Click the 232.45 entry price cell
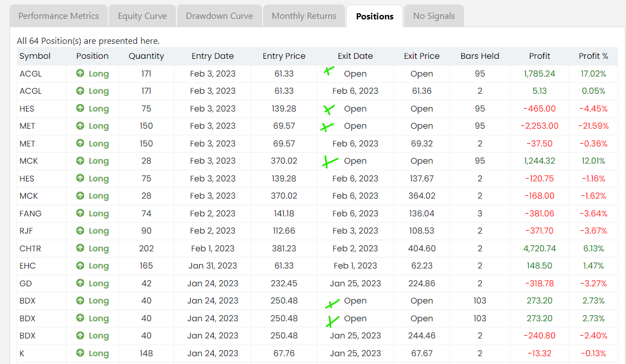The width and height of the screenshot is (626, 364). tap(284, 284)
